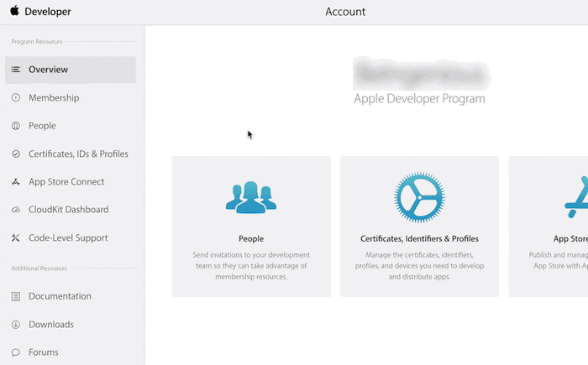Click the Documentation page icon
Image resolution: width=588 pixels, height=365 pixels.
(16, 296)
